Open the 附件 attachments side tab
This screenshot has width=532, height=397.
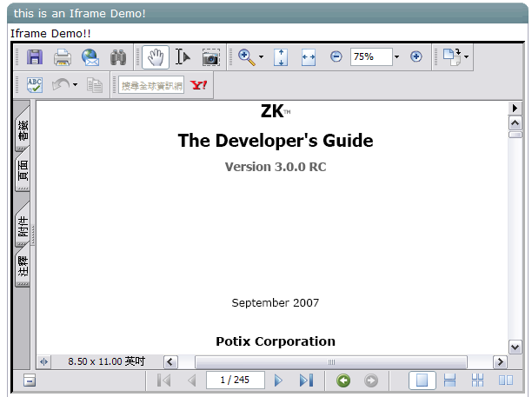tap(23, 226)
